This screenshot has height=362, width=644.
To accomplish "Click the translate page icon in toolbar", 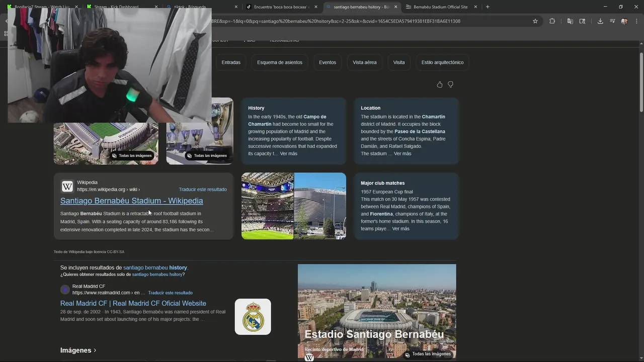I will (x=570, y=21).
